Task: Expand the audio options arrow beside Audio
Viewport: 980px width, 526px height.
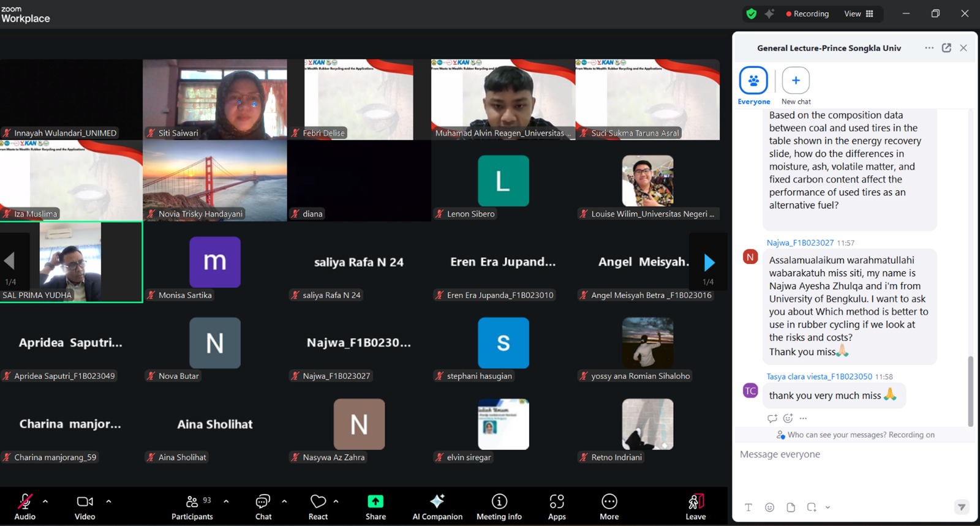Action: (x=45, y=501)
